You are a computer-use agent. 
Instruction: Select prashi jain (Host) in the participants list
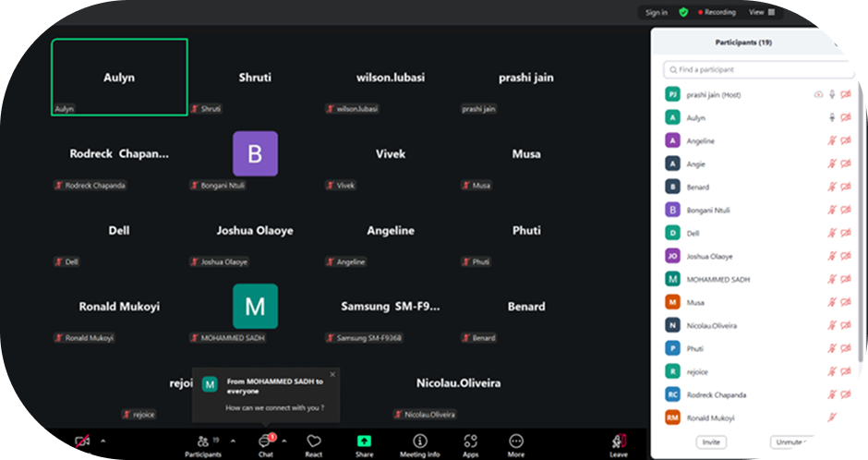(x=758, y=94)
